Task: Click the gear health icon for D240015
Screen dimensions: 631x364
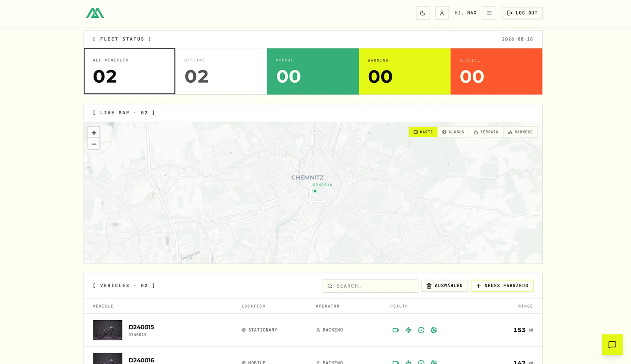Action: coord(434,330)
